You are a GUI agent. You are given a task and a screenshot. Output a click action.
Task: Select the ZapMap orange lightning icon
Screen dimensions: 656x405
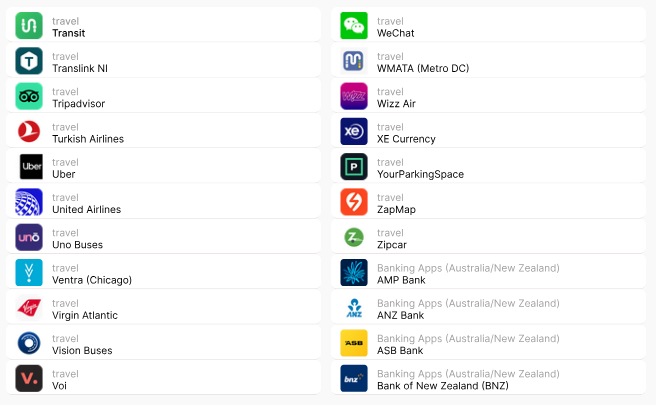point(354,203)
